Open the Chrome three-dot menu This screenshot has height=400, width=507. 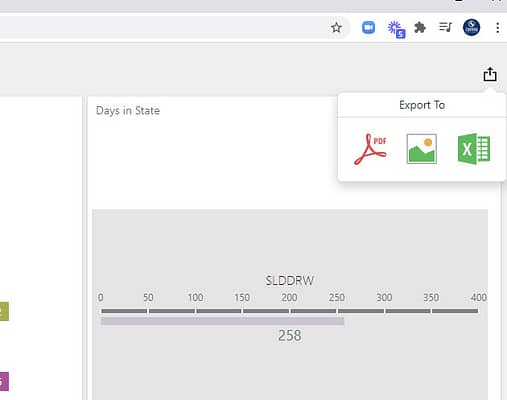(x=497, y=28)
